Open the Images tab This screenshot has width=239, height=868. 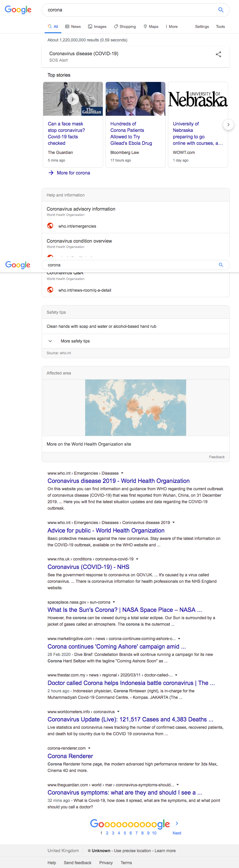(97, 27)
